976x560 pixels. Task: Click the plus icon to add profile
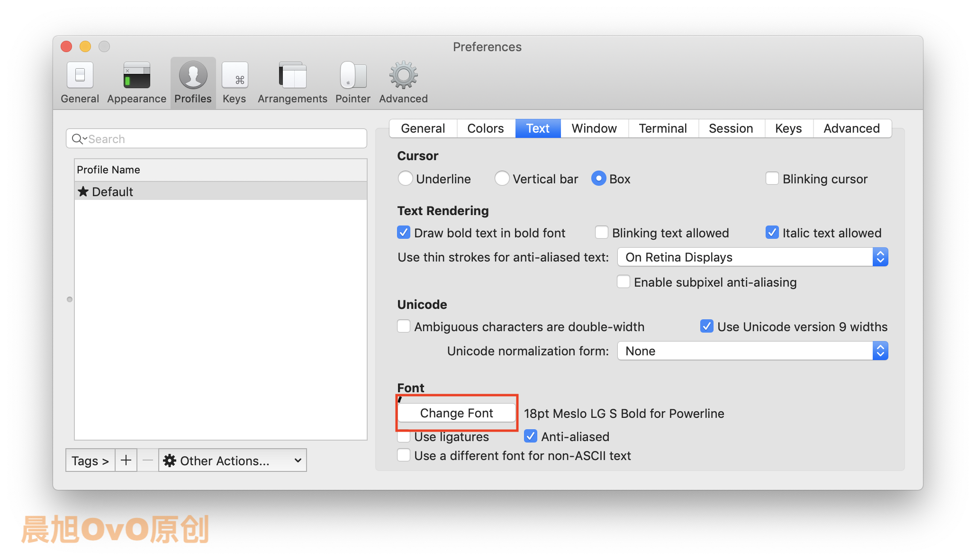(x=126, y=461)
